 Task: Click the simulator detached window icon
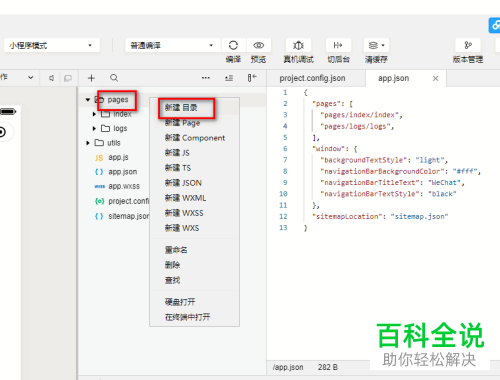[68, 78]
